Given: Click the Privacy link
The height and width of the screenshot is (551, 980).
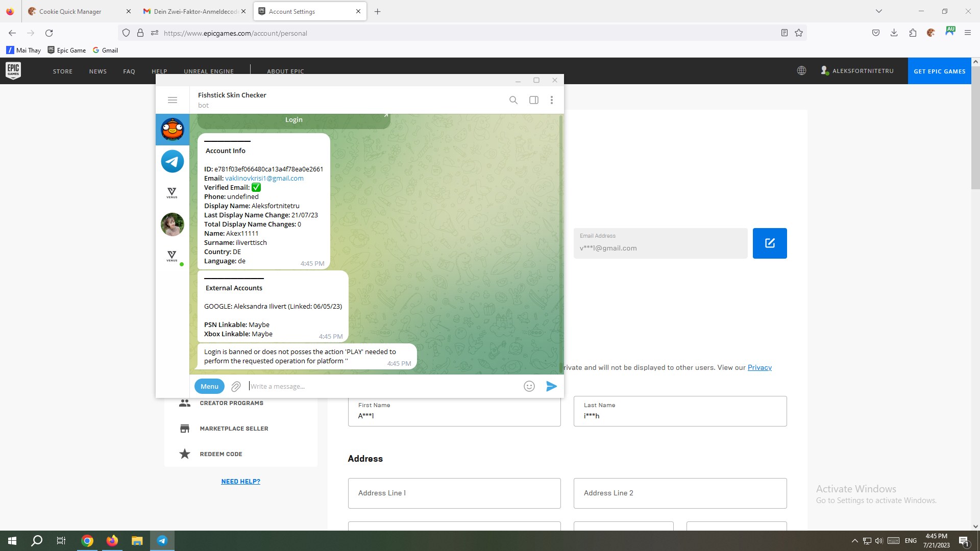Looking at the screenshot, I should (x=759, y=367).
